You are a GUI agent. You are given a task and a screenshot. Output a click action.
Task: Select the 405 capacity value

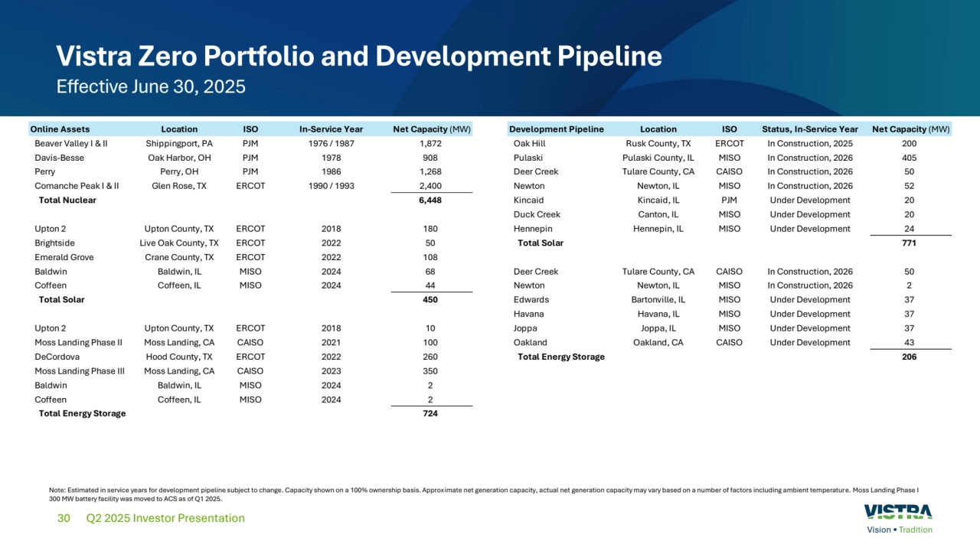[910, 158]
